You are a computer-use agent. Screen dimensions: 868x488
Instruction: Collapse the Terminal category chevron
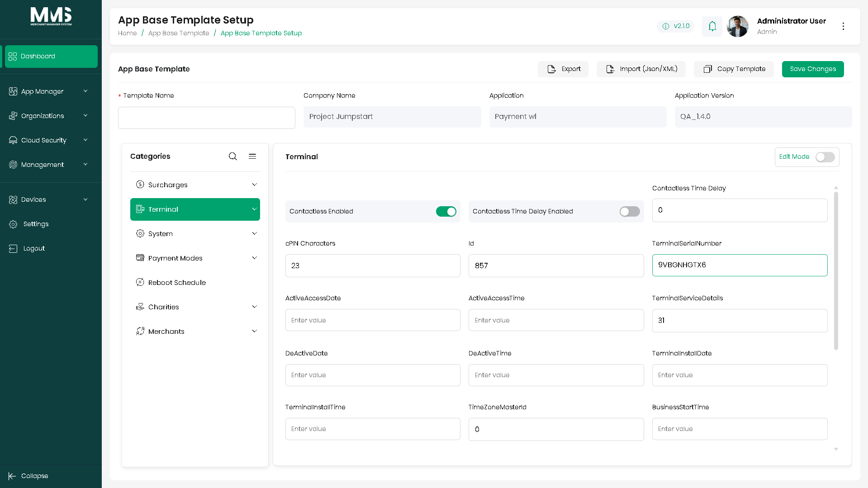[x=254, y=209]
